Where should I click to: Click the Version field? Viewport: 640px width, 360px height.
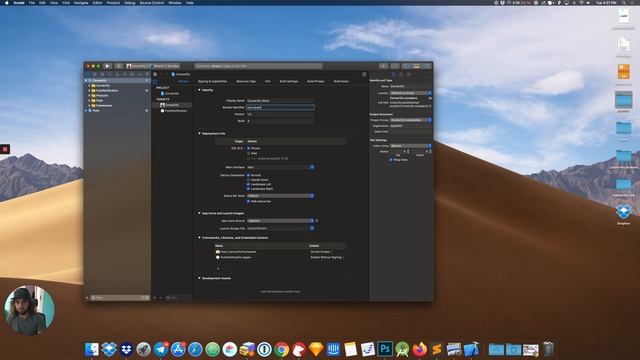pyautogui.click(x=280, y=114)
